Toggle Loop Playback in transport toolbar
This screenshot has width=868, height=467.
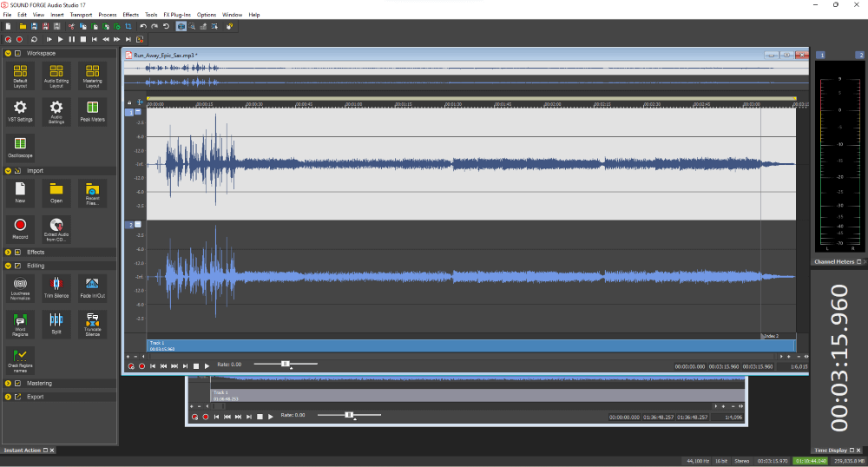pos(35,39)
